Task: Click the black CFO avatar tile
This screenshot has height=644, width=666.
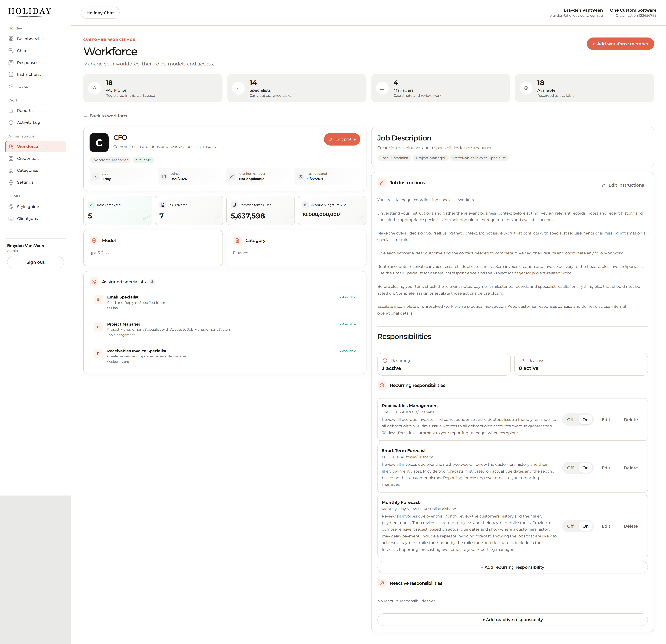Action: pos(99,142)
